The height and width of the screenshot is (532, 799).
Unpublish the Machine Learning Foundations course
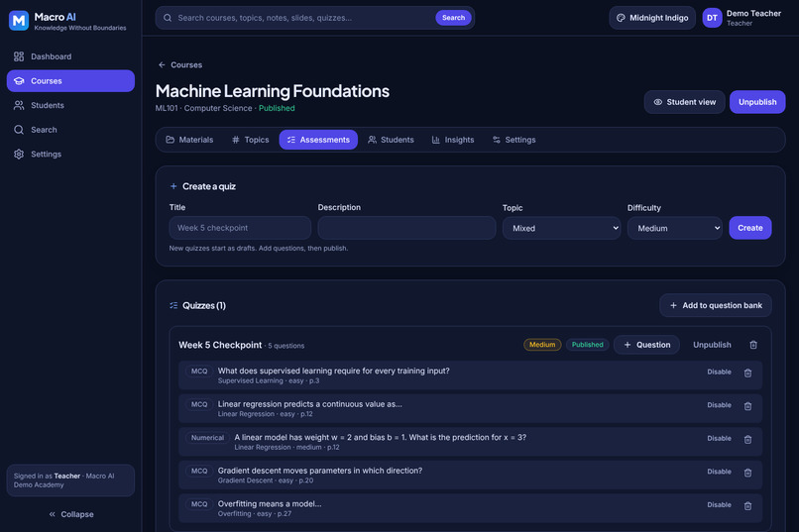[757, 102]
